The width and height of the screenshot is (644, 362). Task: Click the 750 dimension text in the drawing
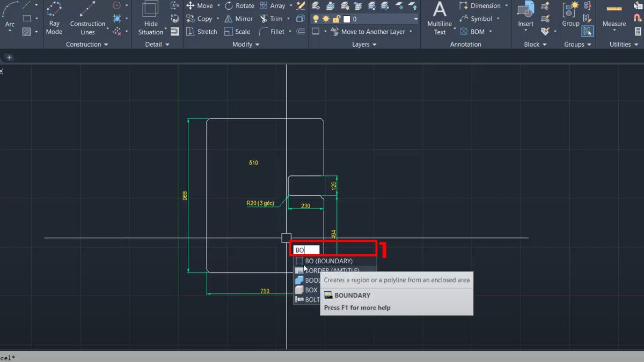pos(265,291)
